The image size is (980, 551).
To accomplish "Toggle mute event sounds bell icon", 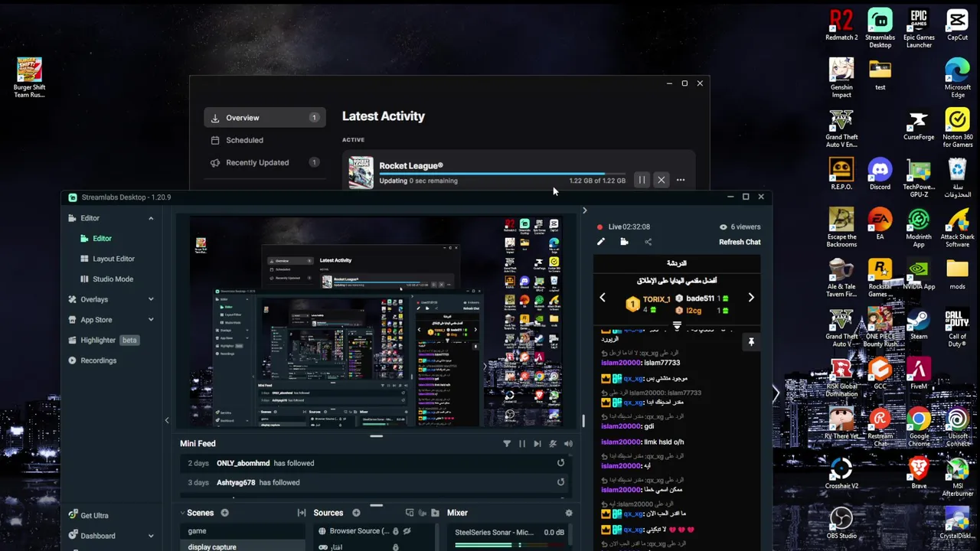I will point(553,444).
